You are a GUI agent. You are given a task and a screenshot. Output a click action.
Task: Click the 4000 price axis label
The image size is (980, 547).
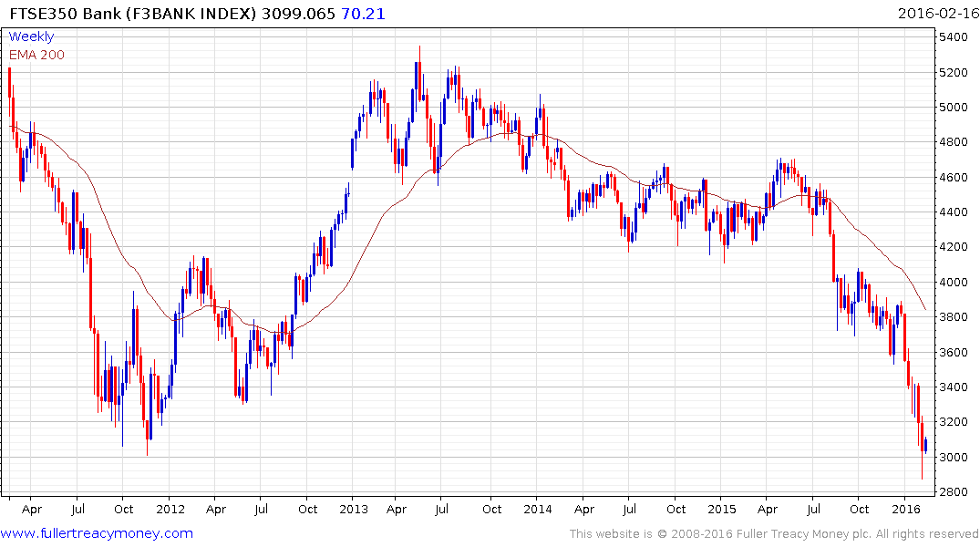coord(954,283)
